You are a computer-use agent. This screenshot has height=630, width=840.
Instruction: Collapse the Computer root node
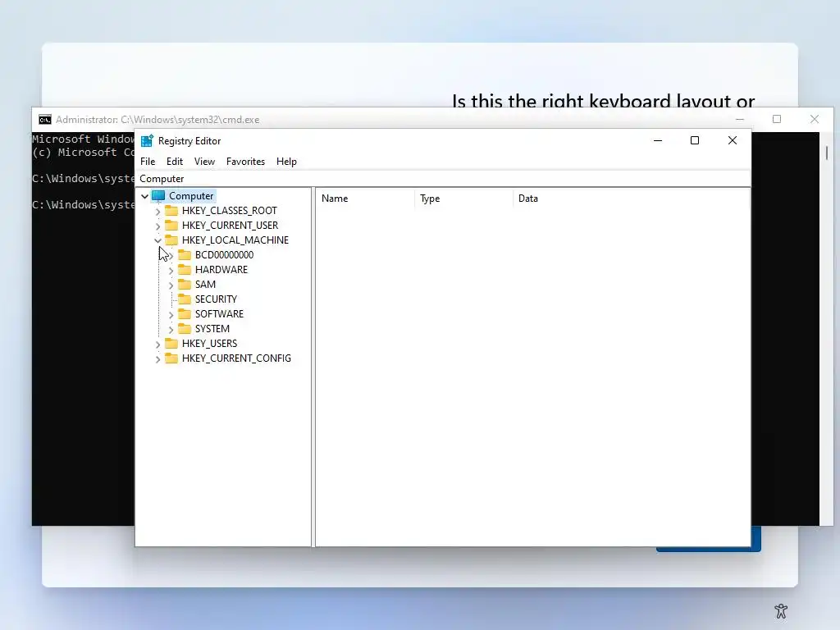pyautogui.click(x=144, y=196)
